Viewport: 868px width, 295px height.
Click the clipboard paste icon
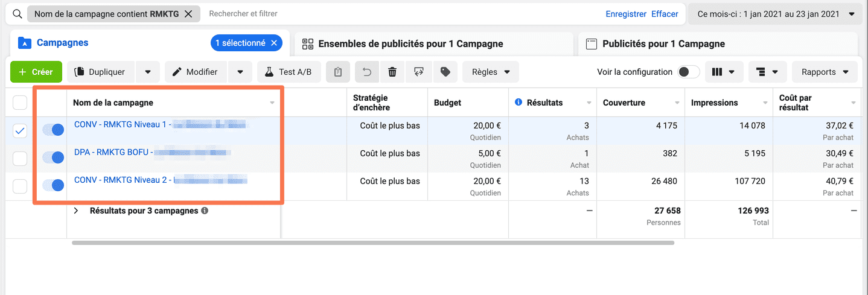(x=338, y=72)
